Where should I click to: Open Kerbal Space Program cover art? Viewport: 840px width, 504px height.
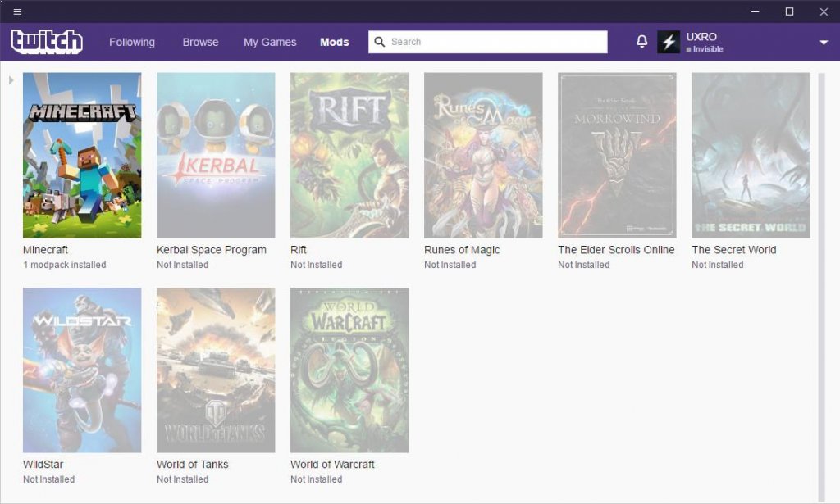pos(216,155)
